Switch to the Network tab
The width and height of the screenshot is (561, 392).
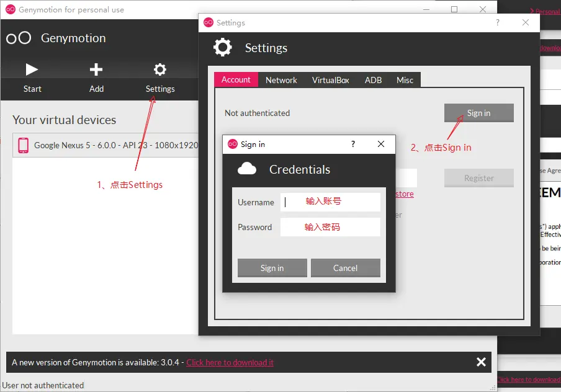[281, 80]
